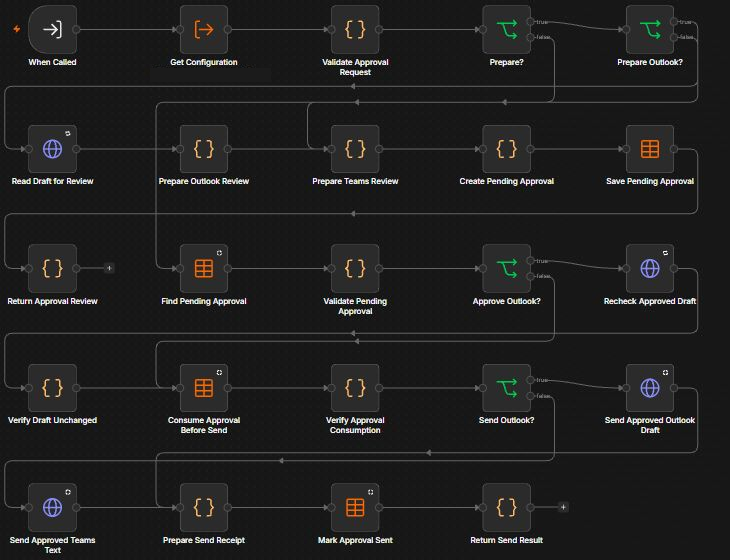This screenshot has width=730, height=560.
Task: Click the Send Outlook? true output connector
Action: tap(530, 380)
